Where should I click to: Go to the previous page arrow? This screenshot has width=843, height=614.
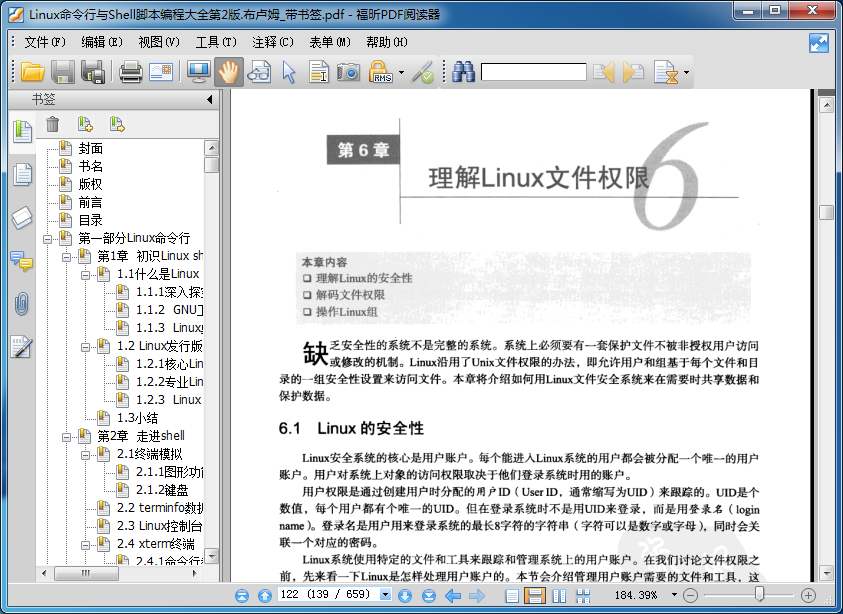pyautogui.click(x=265, y=595)
